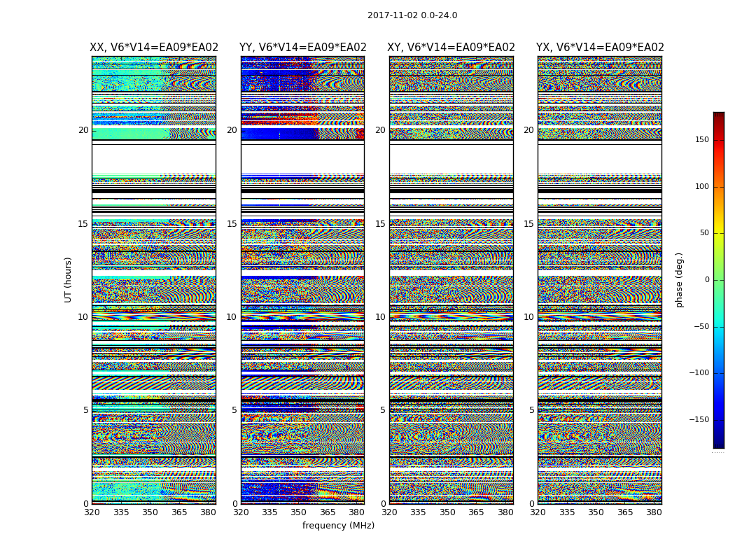Click the 365 MHz tick under YX panel
The image size is (735, 560).
click(x=625, y=512)
